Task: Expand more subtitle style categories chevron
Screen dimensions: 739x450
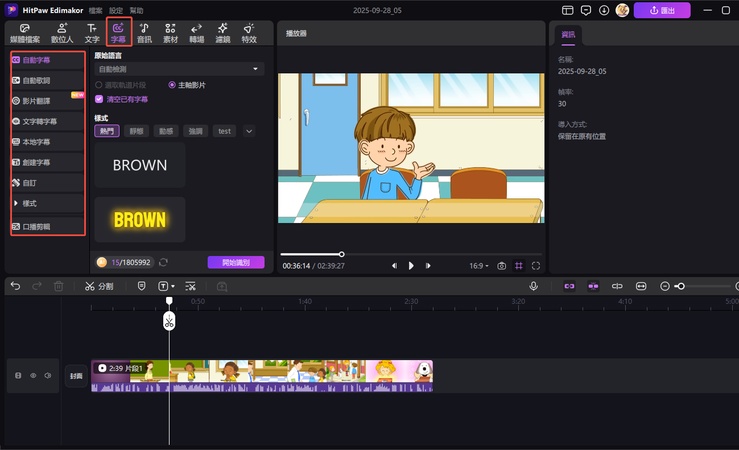Action: [249, 131]
